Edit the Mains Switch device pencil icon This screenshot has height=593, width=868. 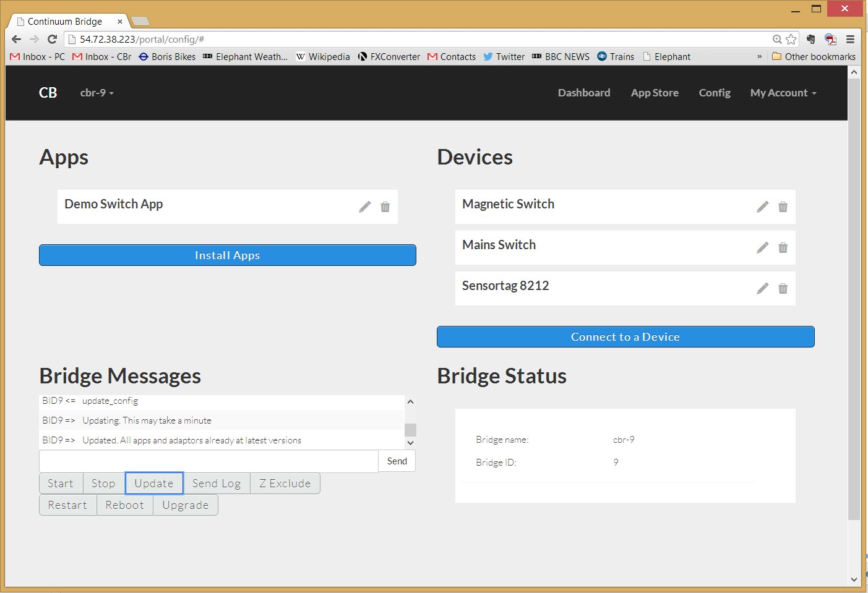(763, 248)
